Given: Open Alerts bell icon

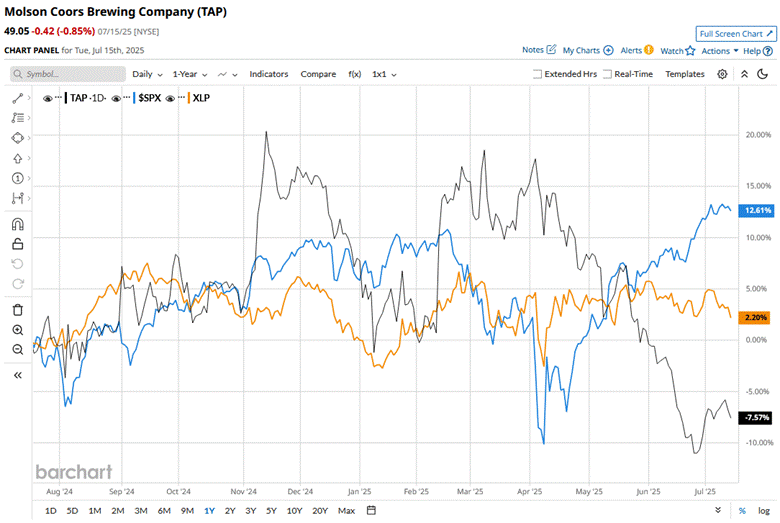Looking at the screenshot, I should pyautogui.click(x=649, y=50).
